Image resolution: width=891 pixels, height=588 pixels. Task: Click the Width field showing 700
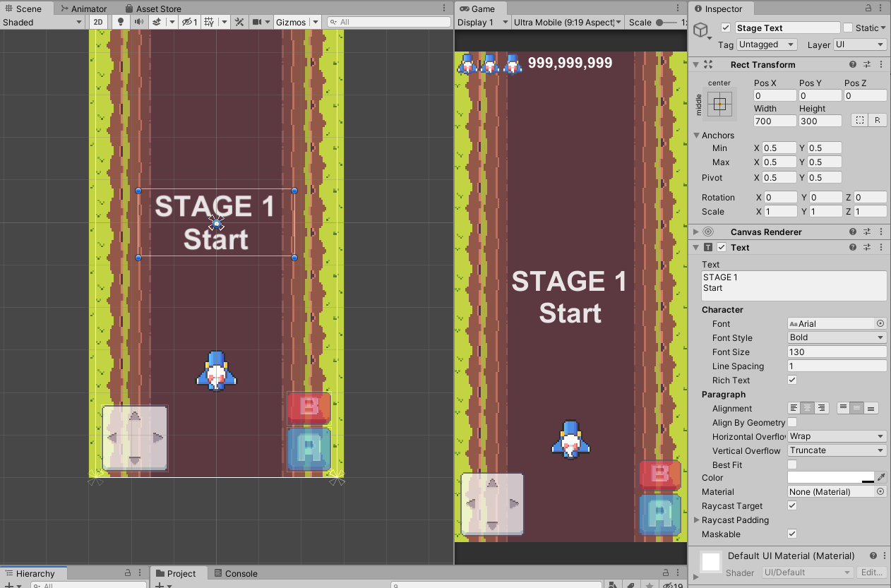coord(775,121)
